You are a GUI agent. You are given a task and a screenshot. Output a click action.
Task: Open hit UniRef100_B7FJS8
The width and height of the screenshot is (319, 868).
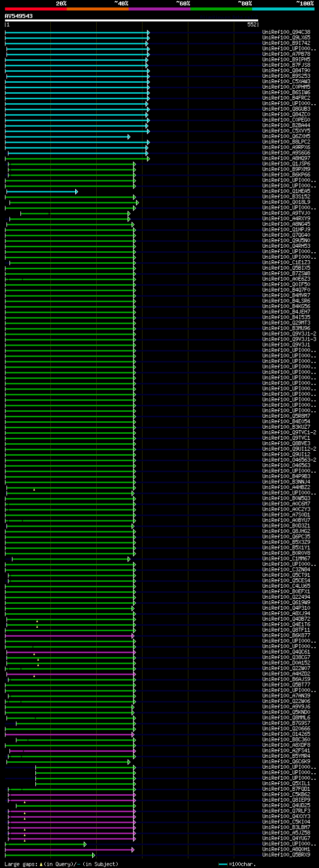coord(286,65)
